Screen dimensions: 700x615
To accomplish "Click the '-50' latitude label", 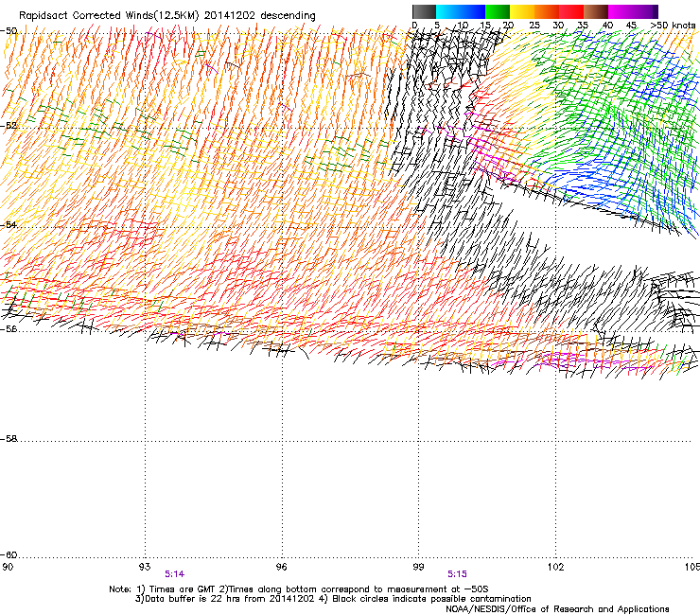I will coord(9,31).
